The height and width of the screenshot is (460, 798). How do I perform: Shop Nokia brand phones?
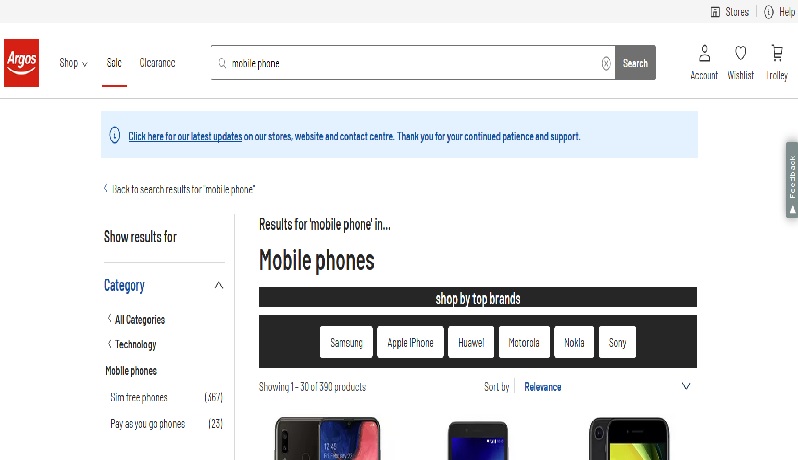pyautogui.click(x=574, y=342)
